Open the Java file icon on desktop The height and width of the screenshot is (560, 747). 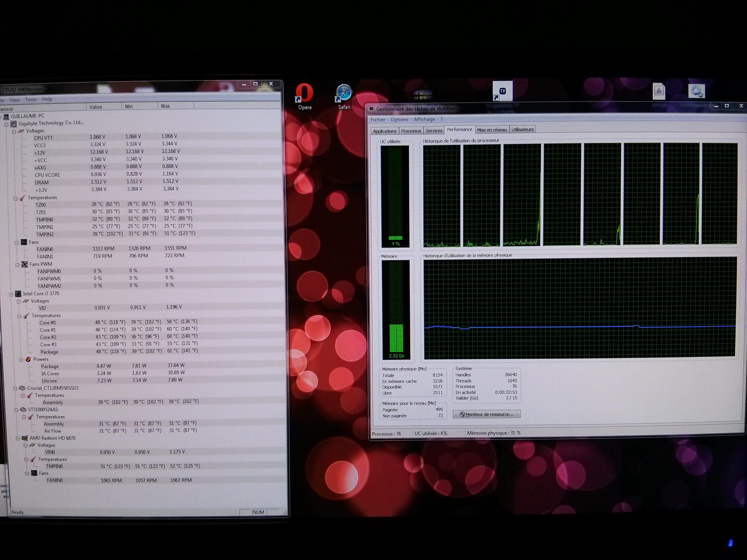(x=659, y=91)
